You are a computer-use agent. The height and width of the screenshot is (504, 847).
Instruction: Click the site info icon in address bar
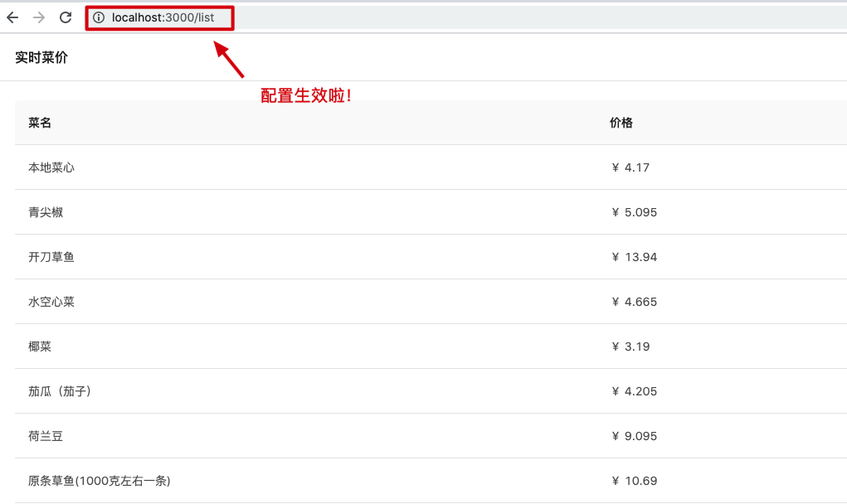[99, 17]
